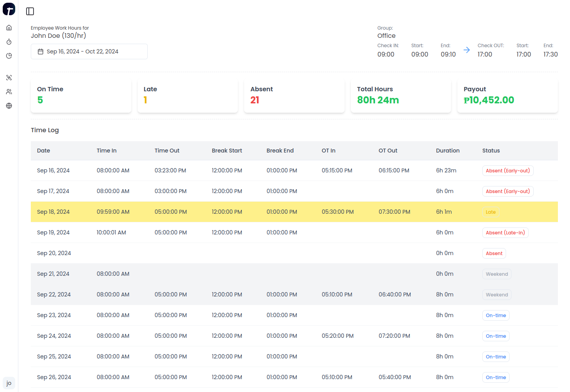Click the Payout amount card
The width and height of the screenshot is (570, 392).
[507, 95]
